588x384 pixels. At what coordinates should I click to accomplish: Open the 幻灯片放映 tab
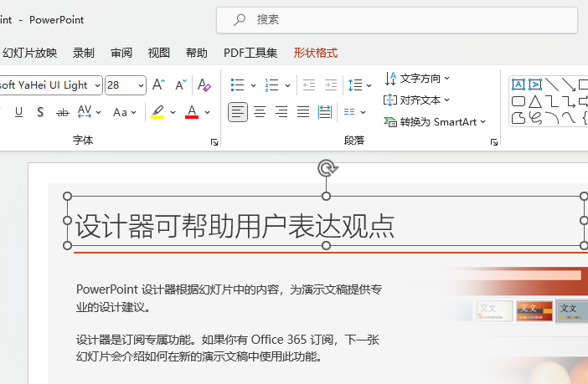pyautogui.click(x=29, y=53)
